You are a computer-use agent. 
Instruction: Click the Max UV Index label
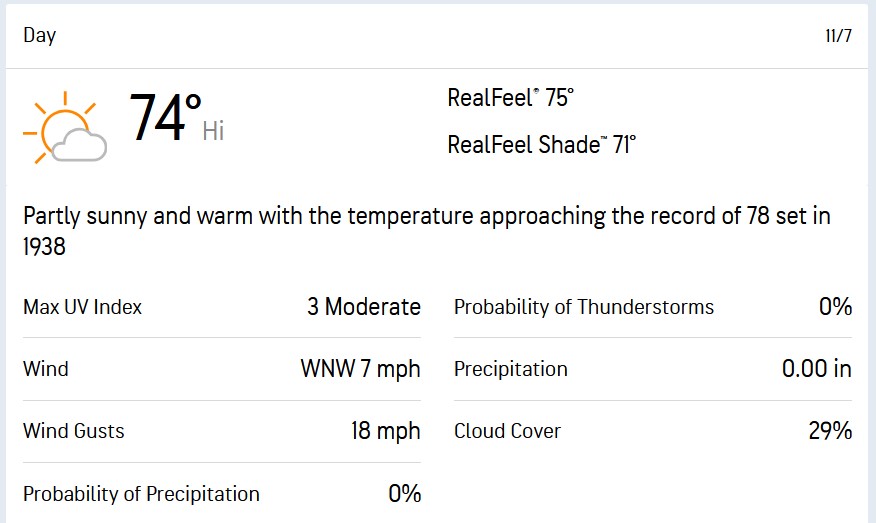pyautogui.click(x=83, y=307)
